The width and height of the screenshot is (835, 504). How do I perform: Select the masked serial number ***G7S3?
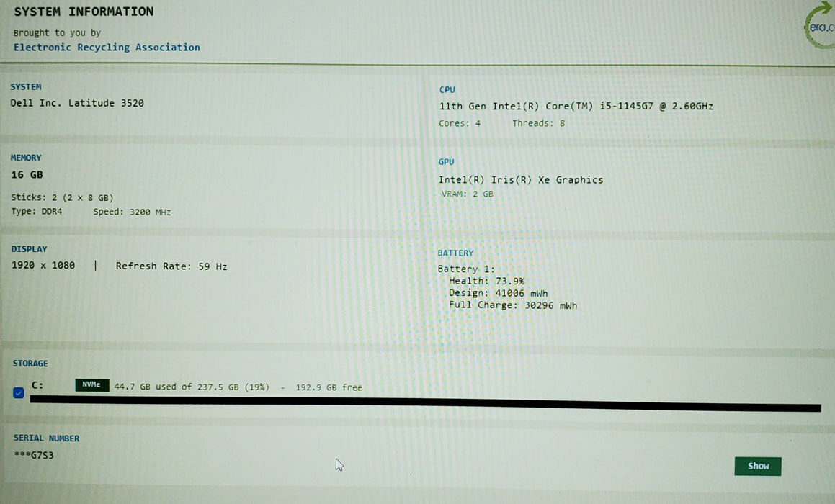pyautogui.click(x=34, y=455)
